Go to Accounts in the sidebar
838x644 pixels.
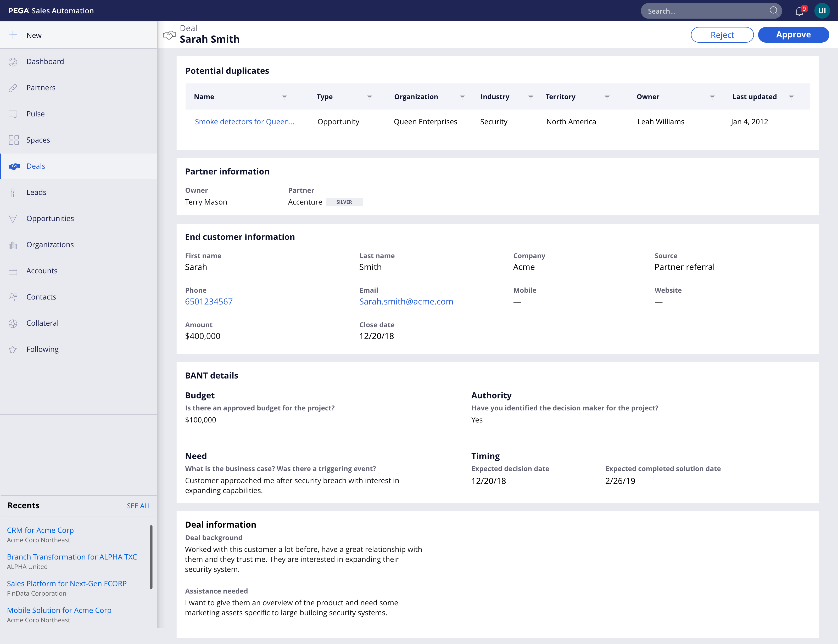click(x=42, y=271)
